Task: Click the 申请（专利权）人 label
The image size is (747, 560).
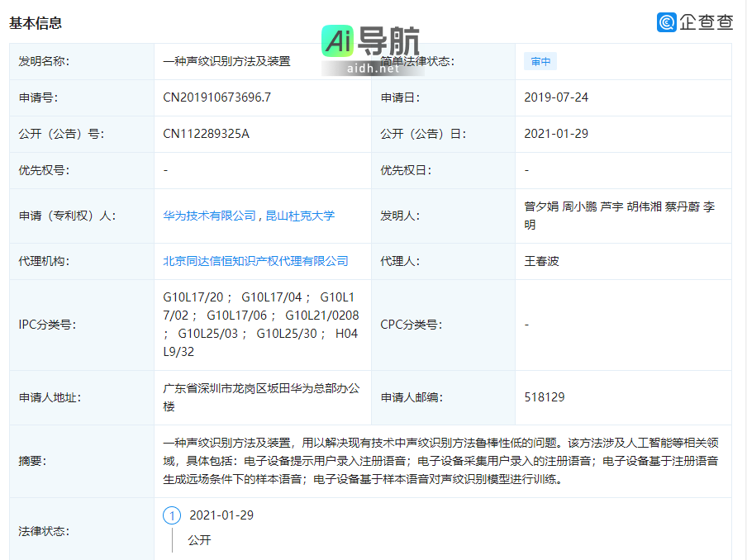Action: coord(67,216)
